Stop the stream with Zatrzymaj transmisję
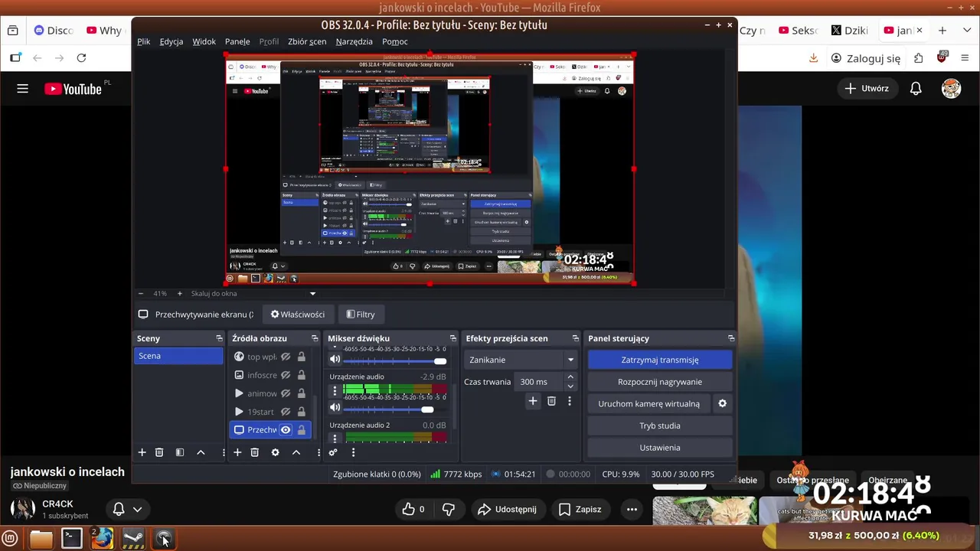 (660, 360)
